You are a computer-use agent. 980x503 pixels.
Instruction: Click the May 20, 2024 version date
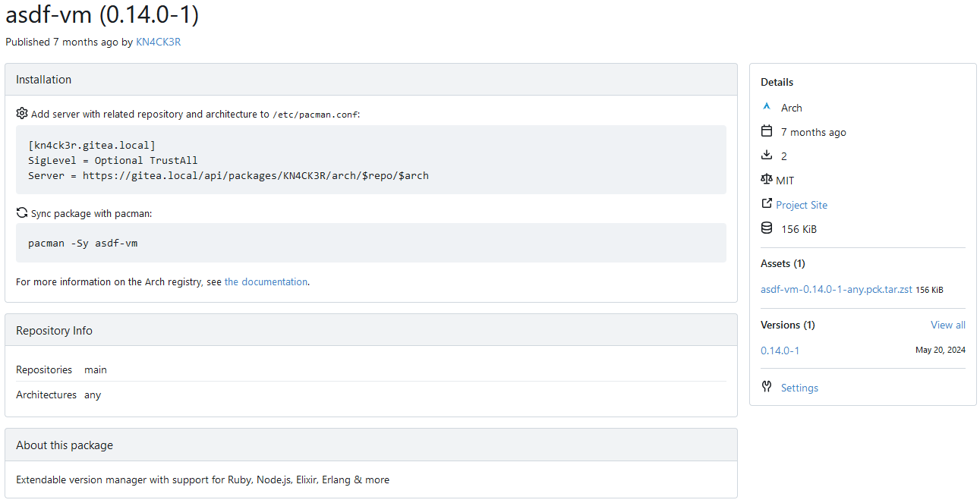point(941,351)
